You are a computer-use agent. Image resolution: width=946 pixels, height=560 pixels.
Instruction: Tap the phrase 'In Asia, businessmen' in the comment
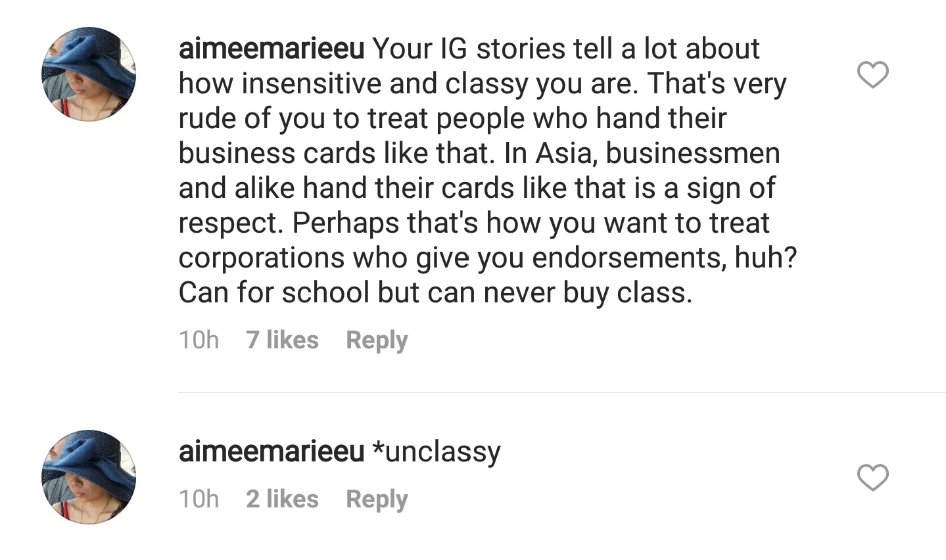pyautogui.click(x=642, y=153)
